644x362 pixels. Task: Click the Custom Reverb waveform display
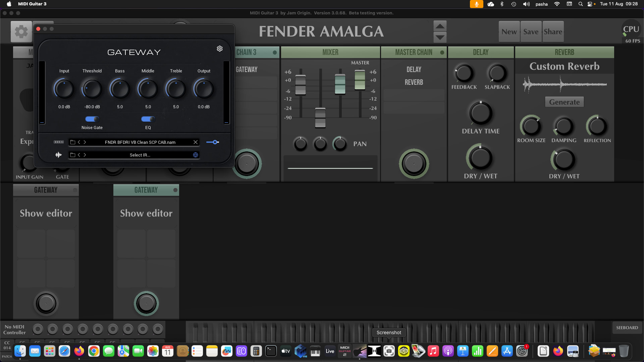pyautogui.click(x=565, y=84)
